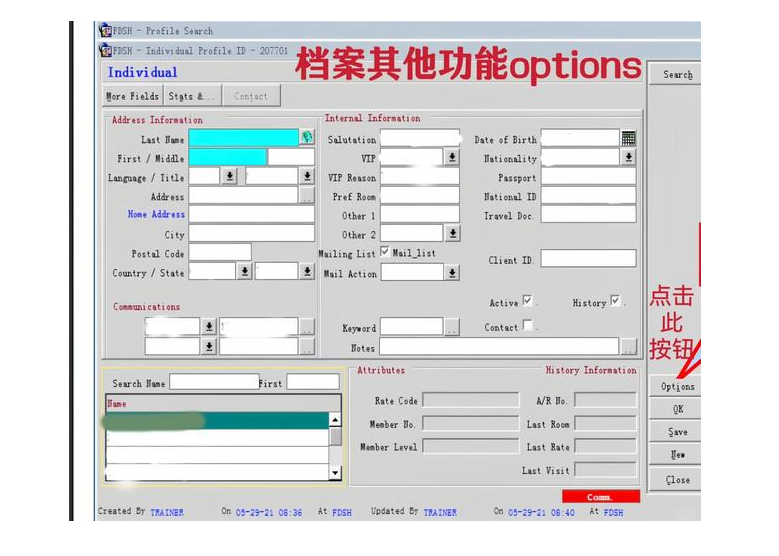779x556 pixels.
Task: Click the Other 1 input field
Action: [x=419, y=214]
